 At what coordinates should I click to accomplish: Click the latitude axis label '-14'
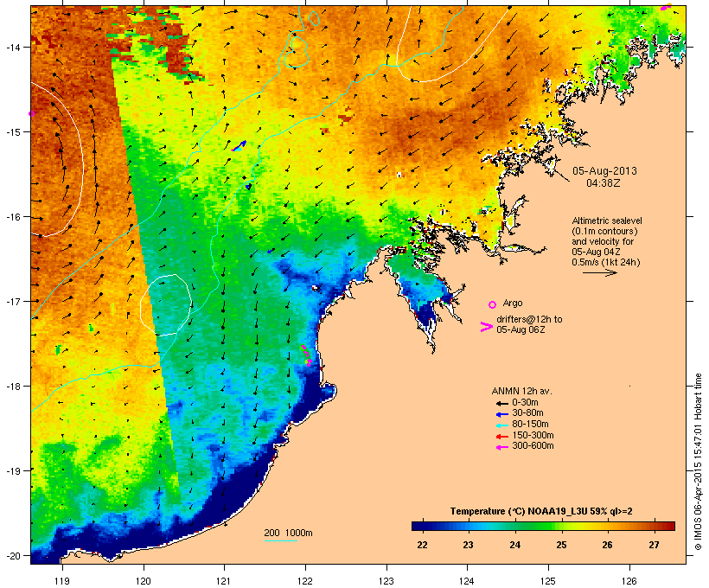tap(12, 48)
